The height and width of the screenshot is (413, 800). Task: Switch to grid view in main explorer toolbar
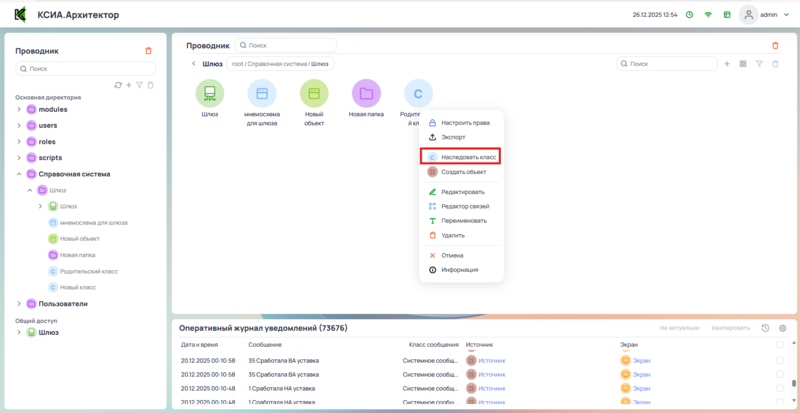coord(743,64)
